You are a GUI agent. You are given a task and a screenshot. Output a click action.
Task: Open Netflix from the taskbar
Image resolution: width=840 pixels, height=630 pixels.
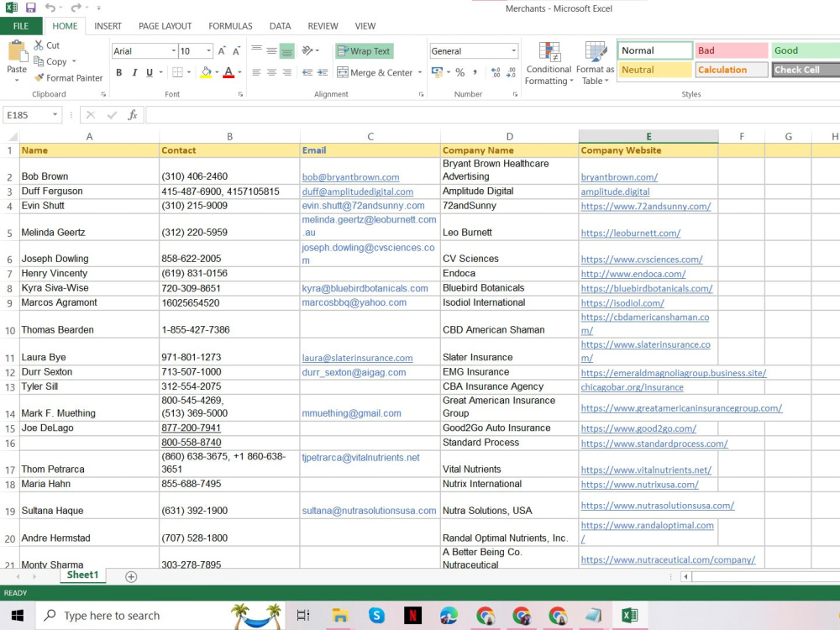412,615
